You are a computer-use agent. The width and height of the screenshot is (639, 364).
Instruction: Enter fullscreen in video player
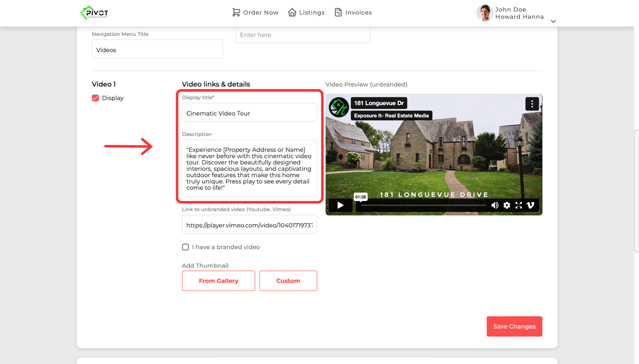[x=519, y=205]
